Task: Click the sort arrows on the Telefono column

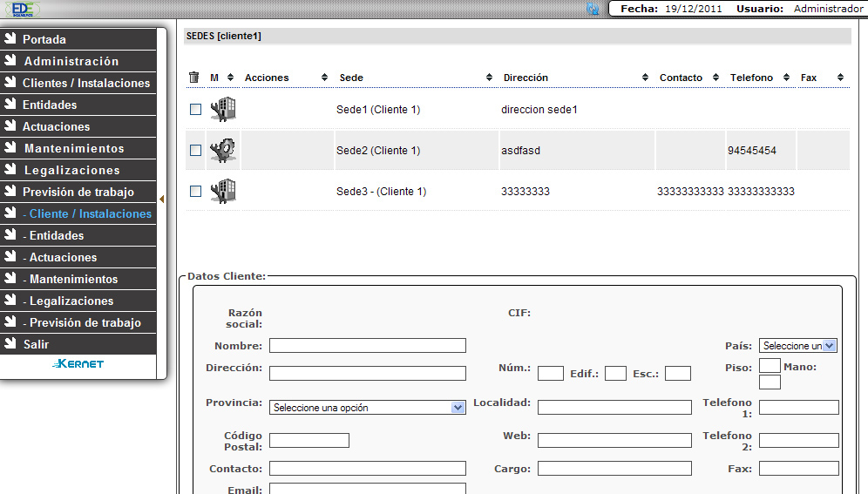Action: [x=786, y=78]
